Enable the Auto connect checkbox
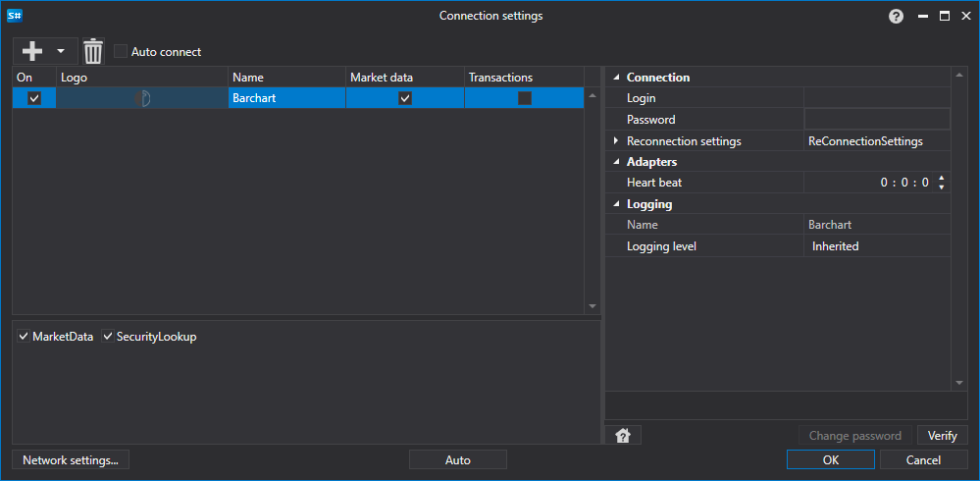The height and width of the screenshot is (481, 980). [121, 51]
